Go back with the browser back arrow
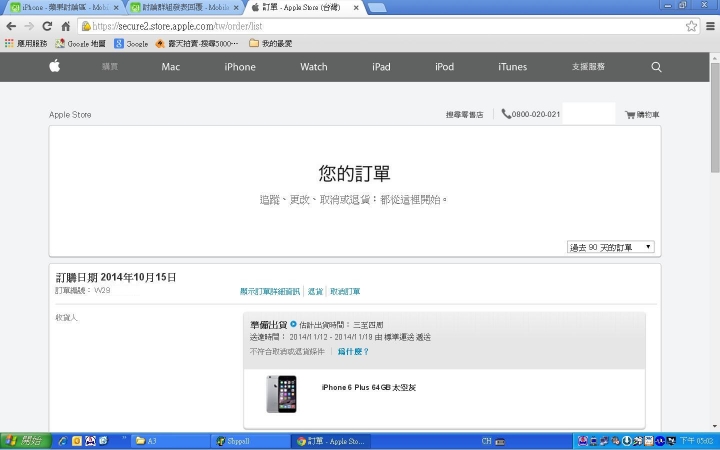Screen dimensions: 720x450 [11, 26]
